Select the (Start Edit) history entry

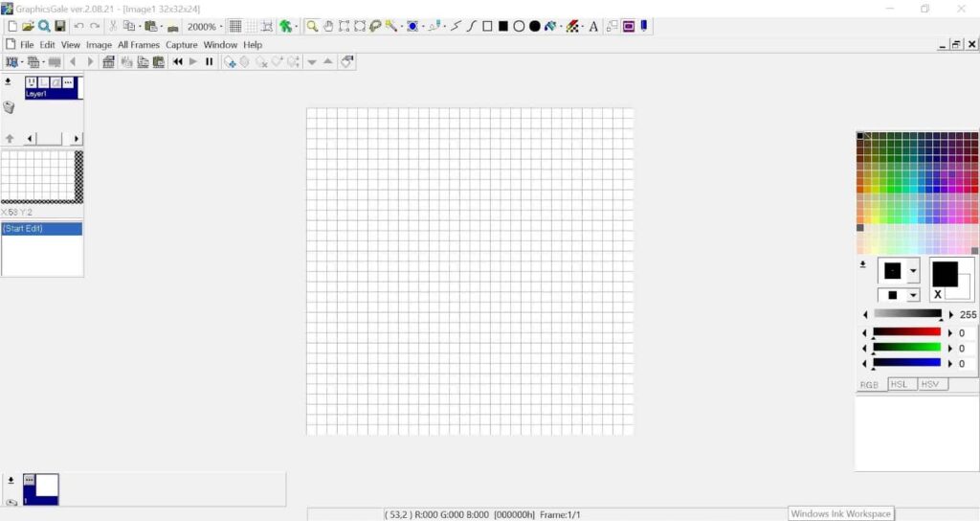click(42, 229)
